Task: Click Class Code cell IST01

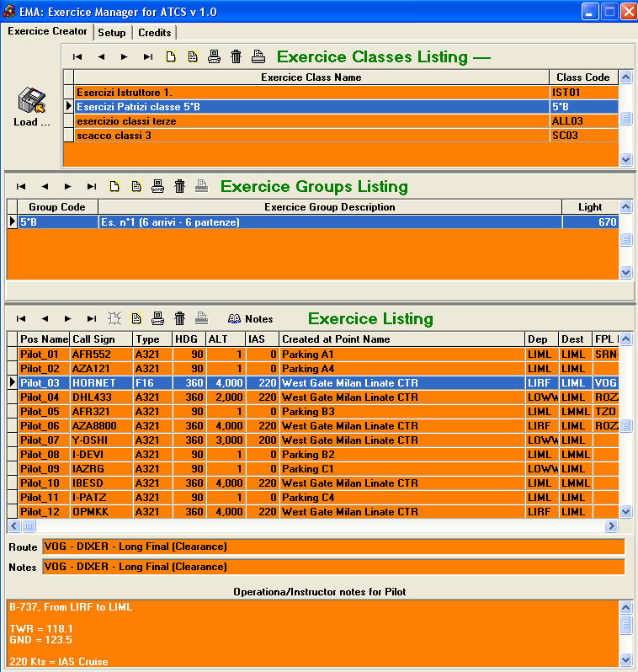Action: pos(583,93)
